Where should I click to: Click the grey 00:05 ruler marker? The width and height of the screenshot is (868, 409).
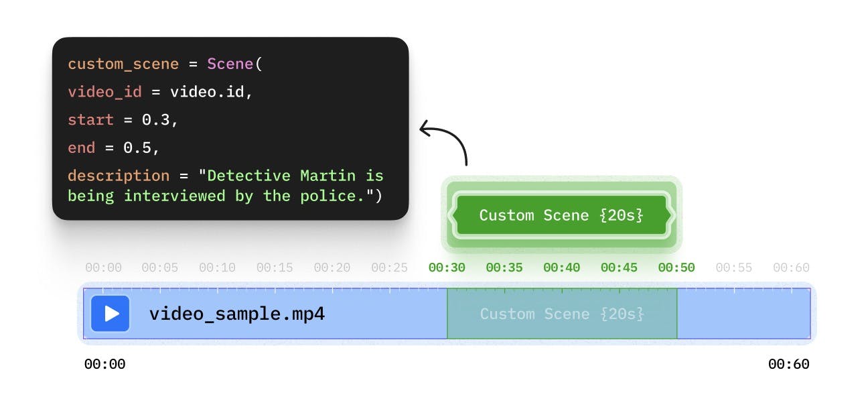pos(160,268)
